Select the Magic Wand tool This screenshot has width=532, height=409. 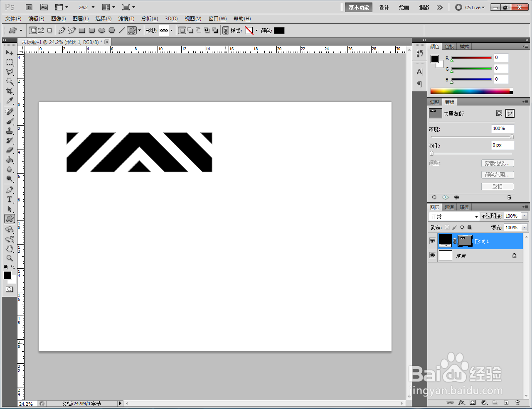pos(10,81)
